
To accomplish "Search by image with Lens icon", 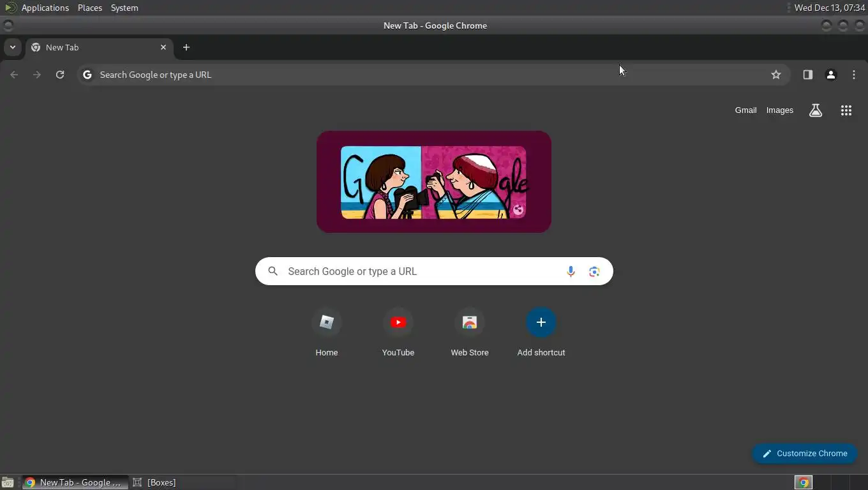I will pos(594,271).
